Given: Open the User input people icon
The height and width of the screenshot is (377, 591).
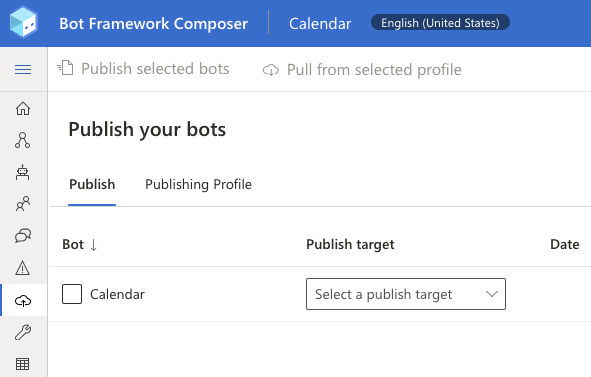Looking at the screenshot, I should click(x=23, y=204).
